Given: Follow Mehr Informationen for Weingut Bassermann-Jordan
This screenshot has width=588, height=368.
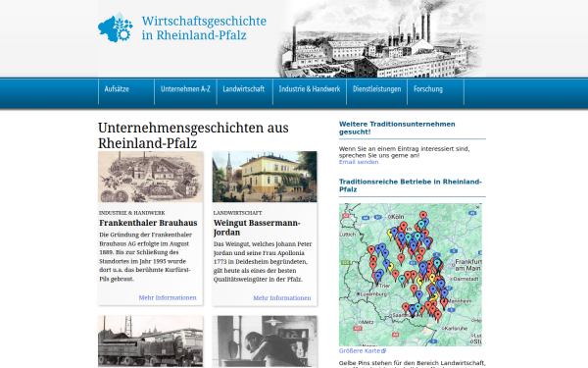Looking at the screenshot, I should click(x=282, y=297).
